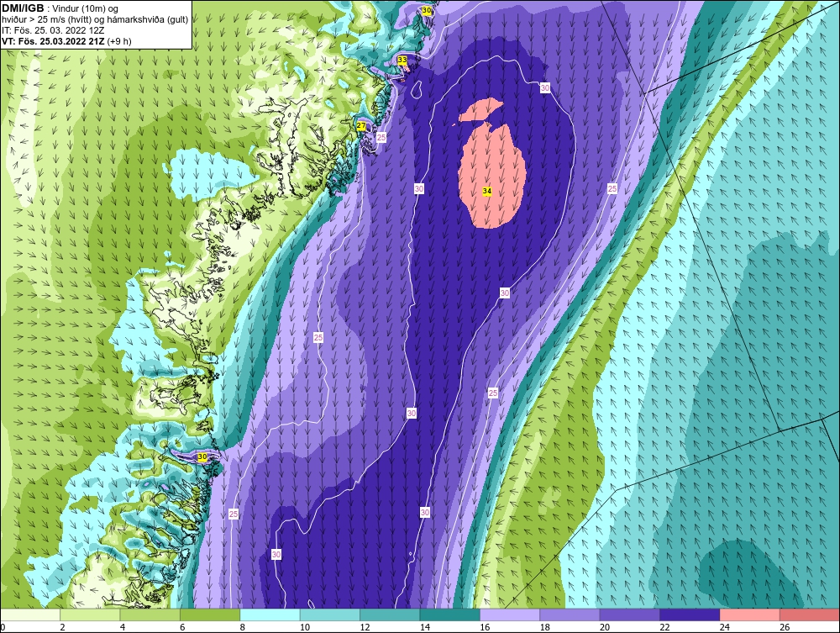
Task: Click the yellow '34' maximum gust label
Action: pos(487,191)
